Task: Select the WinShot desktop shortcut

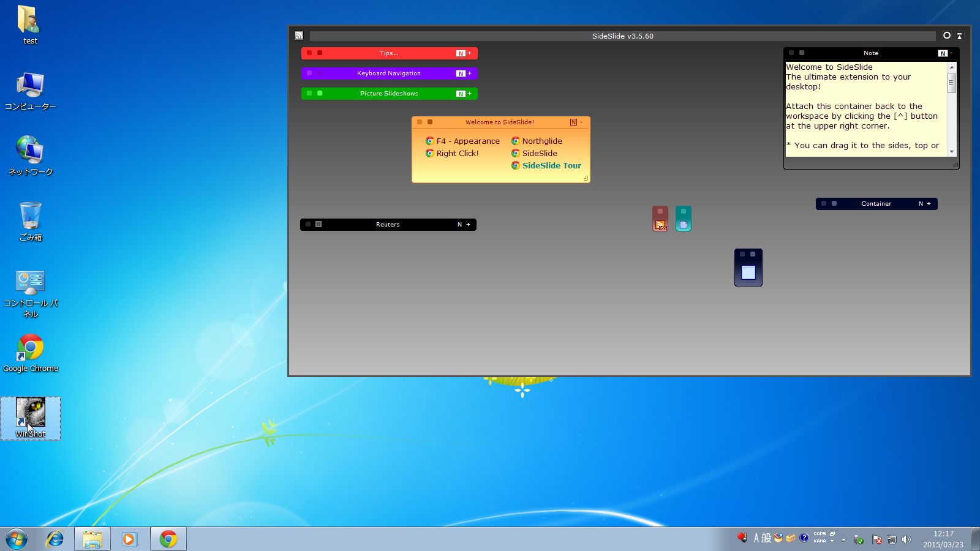Action: tap(31, 418)
